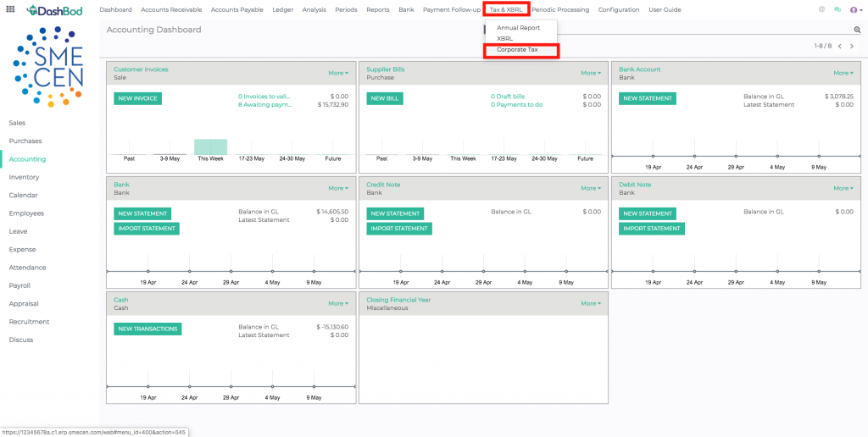Viewport: 868px width, 437px height.
Task: Choose Annual Report menu entry
Action: tap(518, 28)
